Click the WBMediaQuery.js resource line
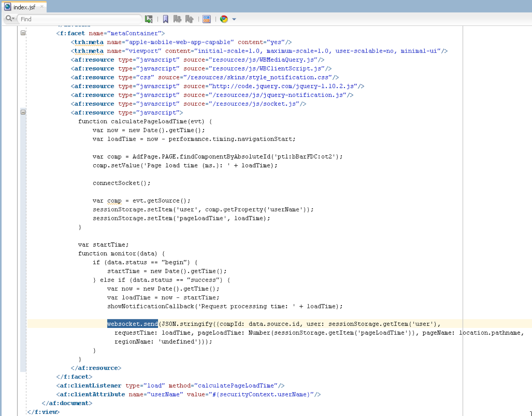The image size is (532, 416). [x=198, y=60]
